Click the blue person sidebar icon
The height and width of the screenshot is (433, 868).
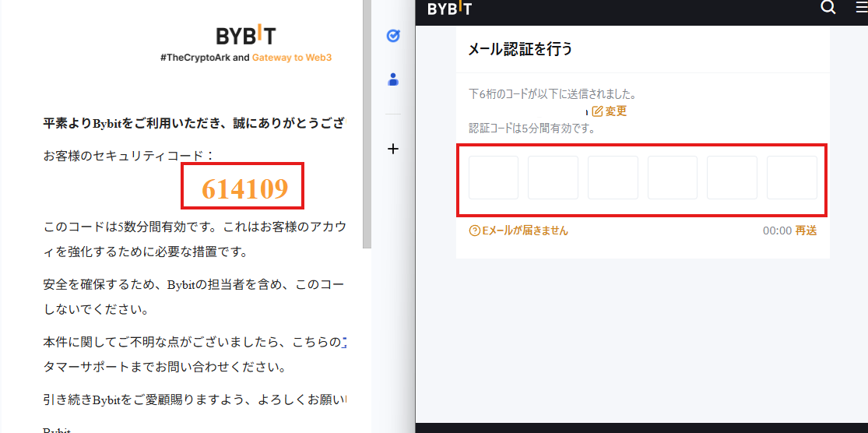(x=393, y=79)
